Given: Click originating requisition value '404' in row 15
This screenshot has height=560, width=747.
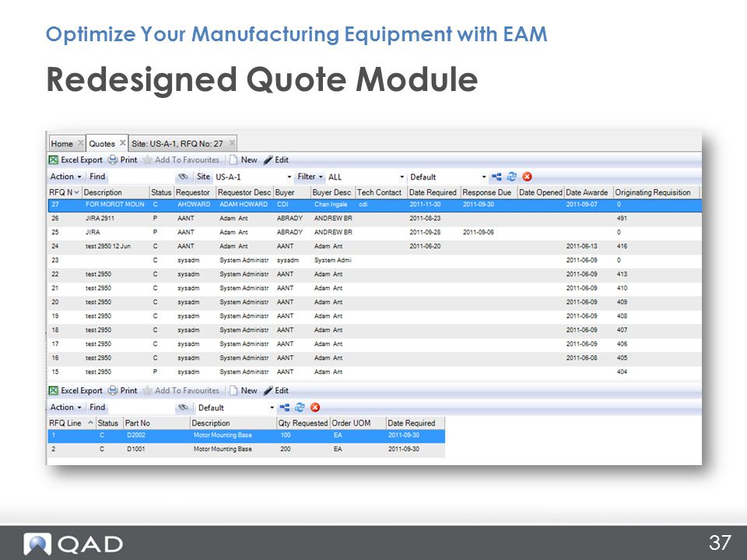Looking at the screenshot, I should tap(622, 372).
